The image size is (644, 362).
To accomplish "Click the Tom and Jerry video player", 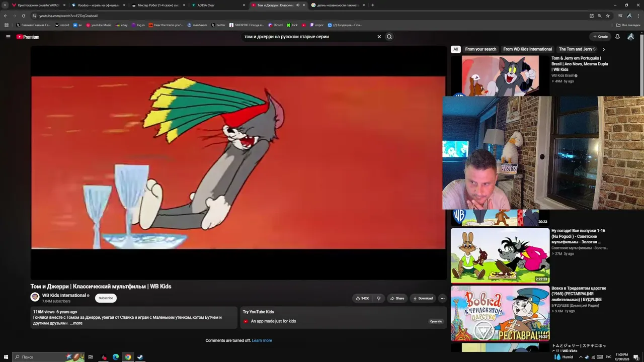I will (238, 163).
